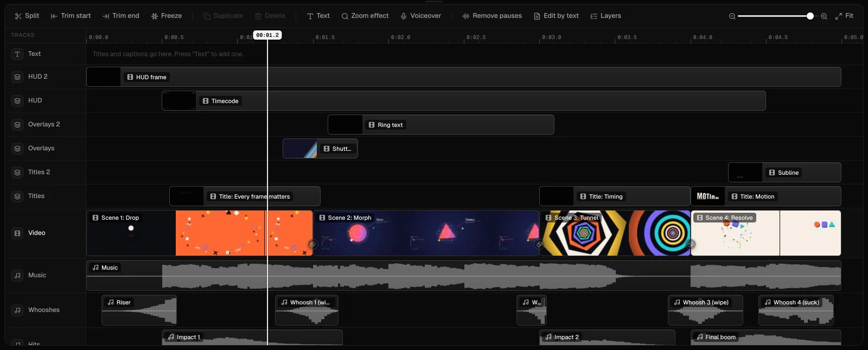Click Fit to fit the timeline
This screenshot has height=350, width=868.
pos(844,16)
